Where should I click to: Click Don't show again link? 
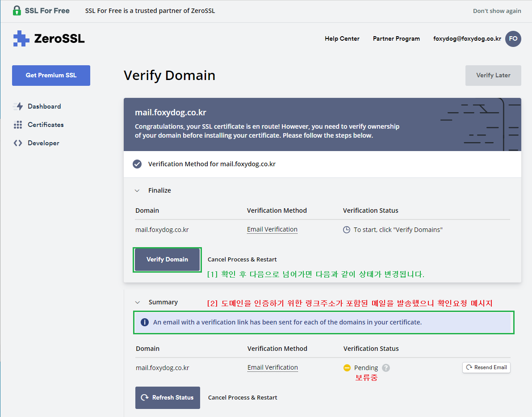pyautogui.click(x=497, y=11)
